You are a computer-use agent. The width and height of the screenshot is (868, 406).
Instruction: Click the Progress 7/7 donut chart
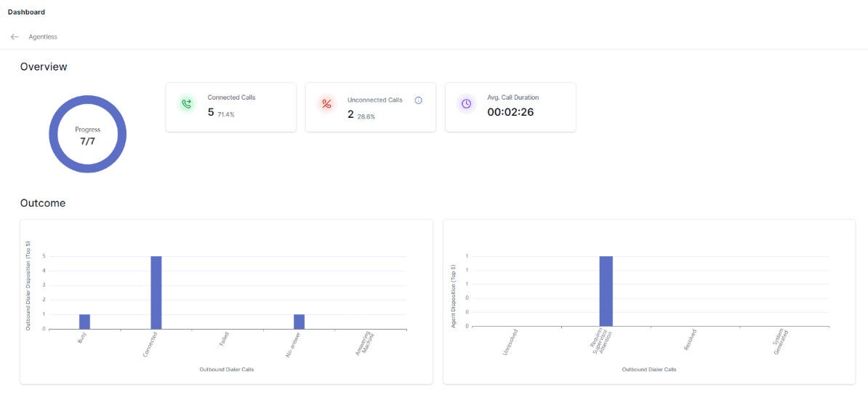(88, 134)
